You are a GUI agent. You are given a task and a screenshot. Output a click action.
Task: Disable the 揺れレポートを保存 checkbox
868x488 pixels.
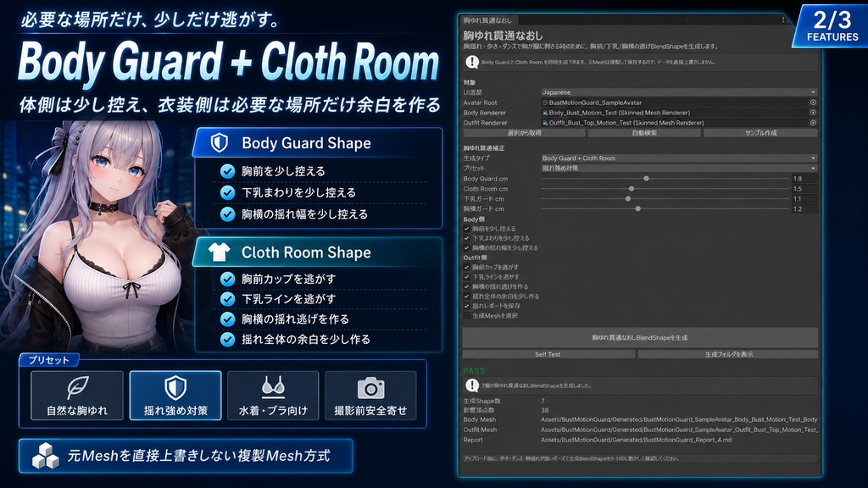[467, 306]
